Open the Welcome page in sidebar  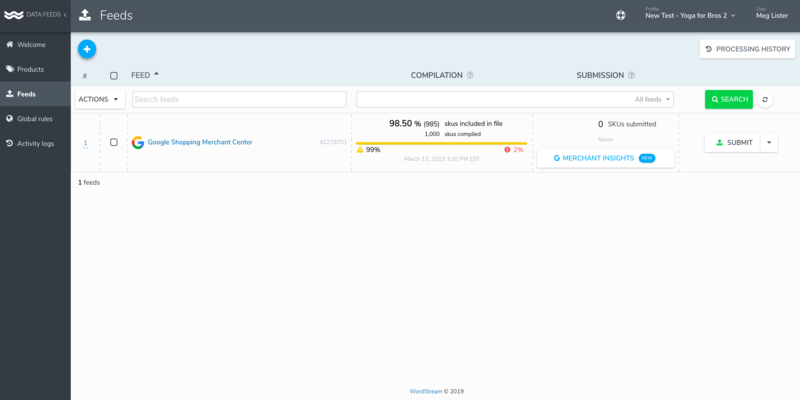pyautogui.click(x=35, y=45)
